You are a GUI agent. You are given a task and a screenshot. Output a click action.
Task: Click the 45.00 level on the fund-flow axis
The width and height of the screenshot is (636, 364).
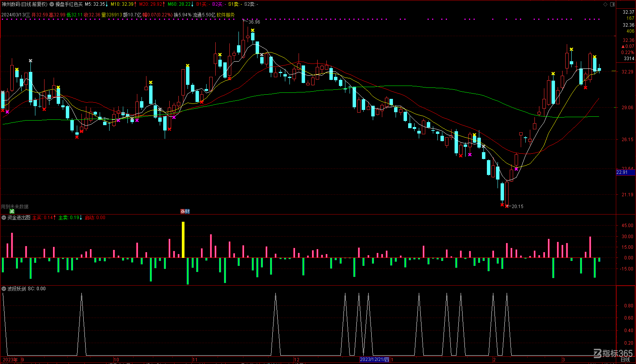click(628, 226)
